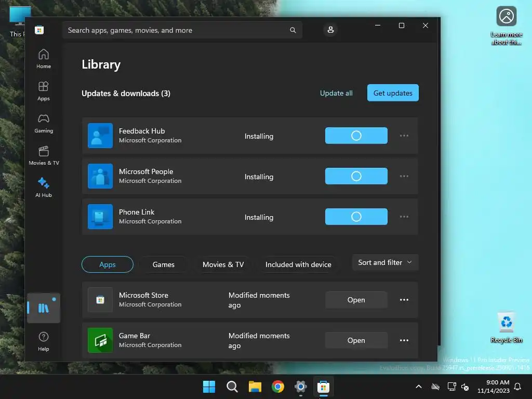
Task: Click the Phone Link install progress button
Action: click(x=356, y=217)
